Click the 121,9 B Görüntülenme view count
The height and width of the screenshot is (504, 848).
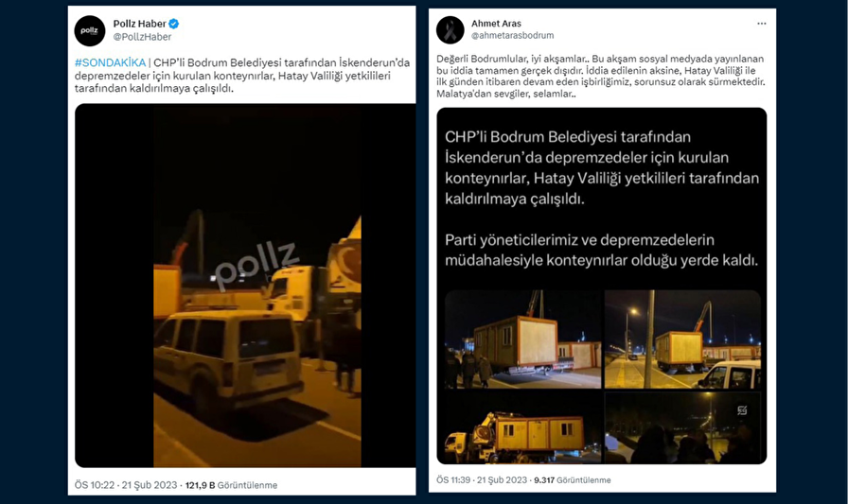pyautogui.click(x=231, y=485)
